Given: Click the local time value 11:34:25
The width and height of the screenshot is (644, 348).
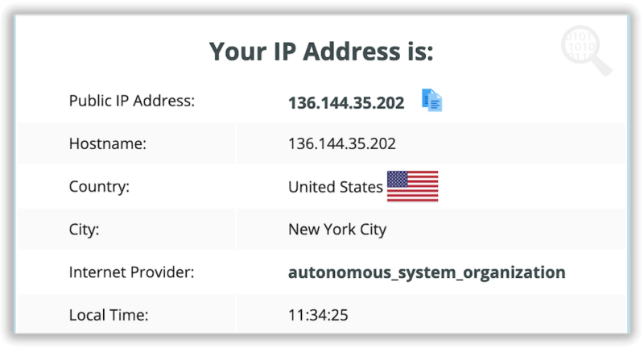Looking at the screenshot, I should 318,315.
